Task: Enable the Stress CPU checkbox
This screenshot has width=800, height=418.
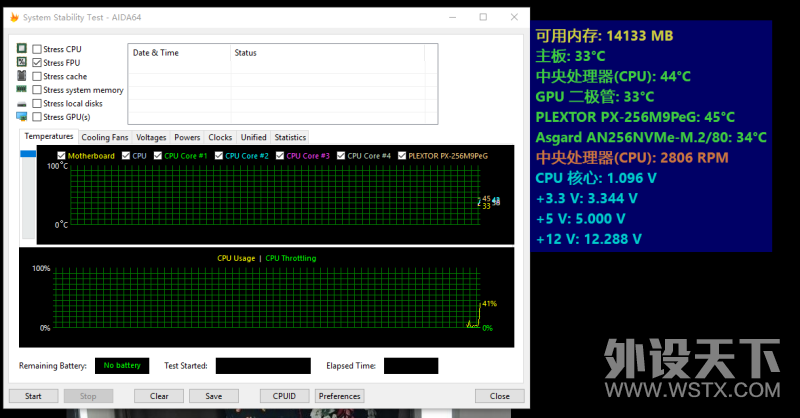Action: (37, 49)
